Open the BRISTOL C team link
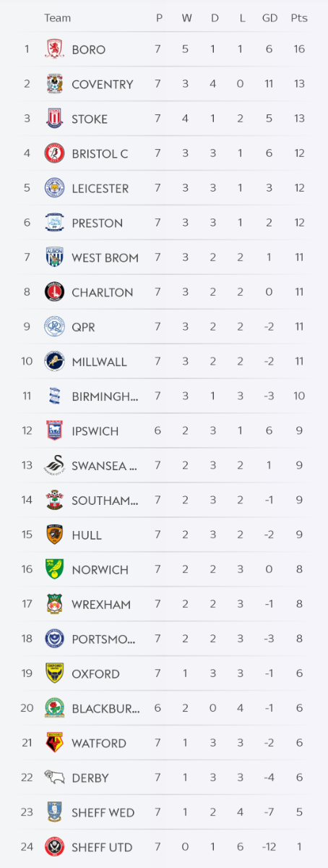 coord(100,153)
